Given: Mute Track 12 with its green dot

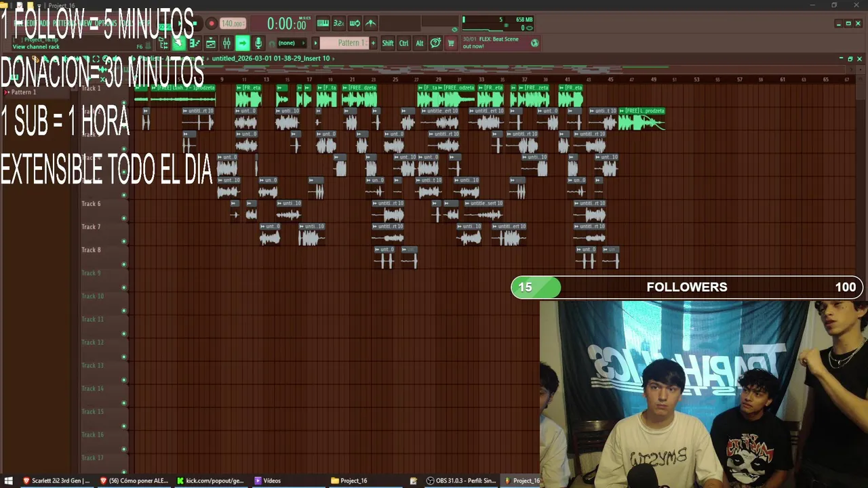Looking at the screenshot, I should coord(123,357).
